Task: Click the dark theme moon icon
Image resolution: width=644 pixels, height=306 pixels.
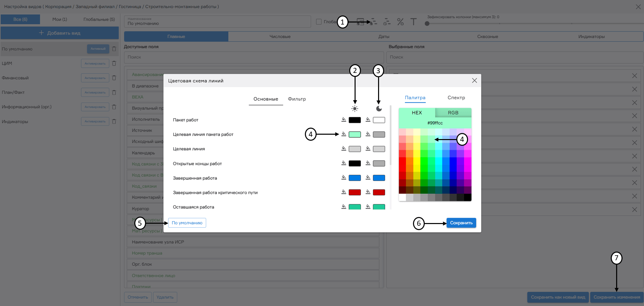Action: tap(379, 108)
